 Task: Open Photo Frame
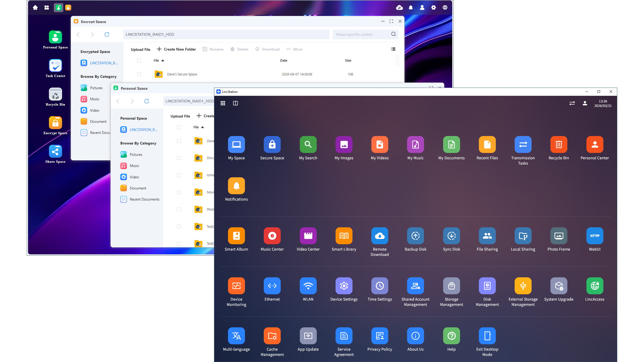pyautogui.click(x=559, y=236)
